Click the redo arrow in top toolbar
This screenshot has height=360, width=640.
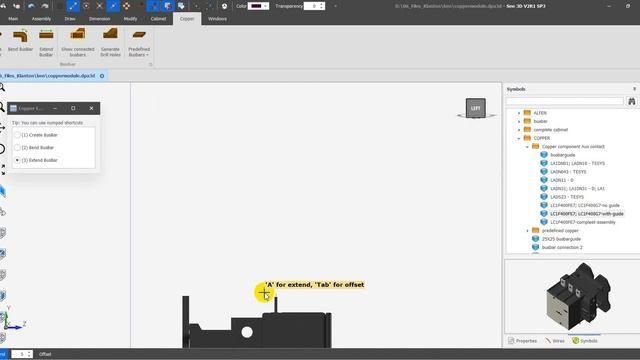pos(44,6)
